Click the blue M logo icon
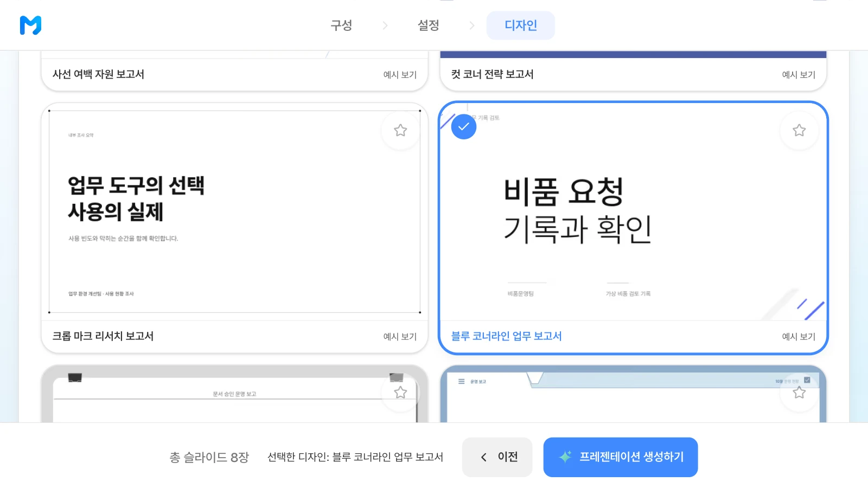This screenshot has width=868, height=488. 30,25
